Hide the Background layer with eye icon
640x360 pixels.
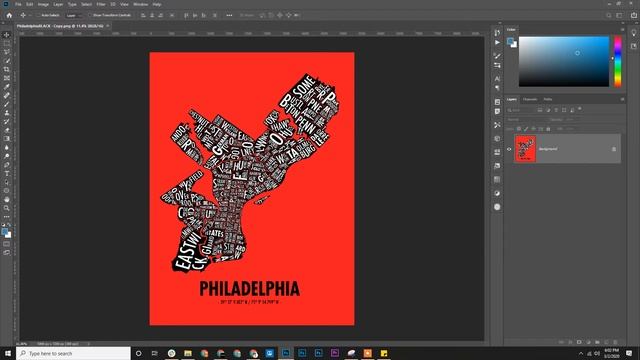click(x=509, y=149)
